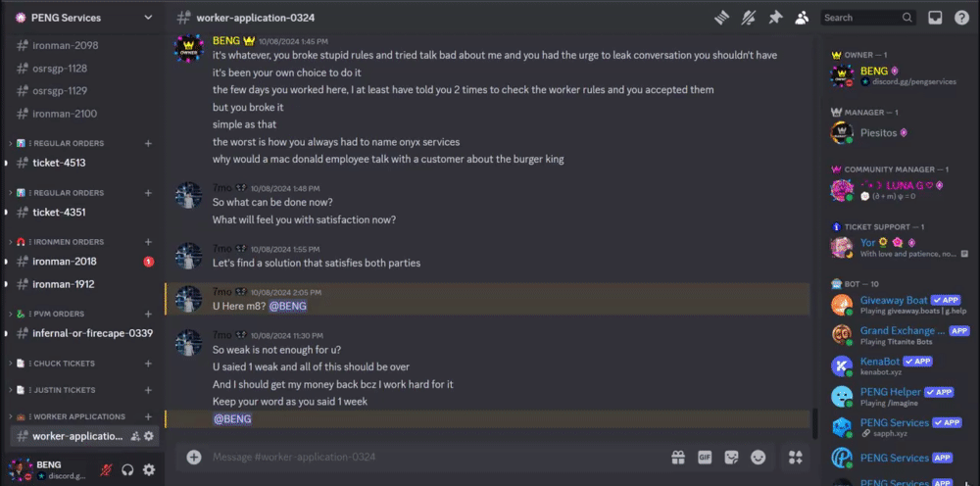Image resolution: width=980 pixels, height=486 pixels.
Task: Click the gift icon in message bar
Action: (x=678, y=457)
